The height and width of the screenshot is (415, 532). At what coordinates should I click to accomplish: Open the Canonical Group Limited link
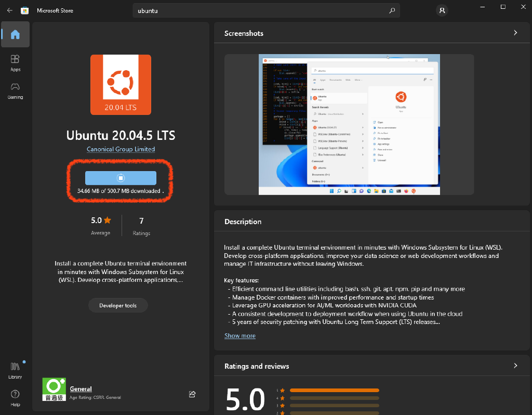(121, 149)
